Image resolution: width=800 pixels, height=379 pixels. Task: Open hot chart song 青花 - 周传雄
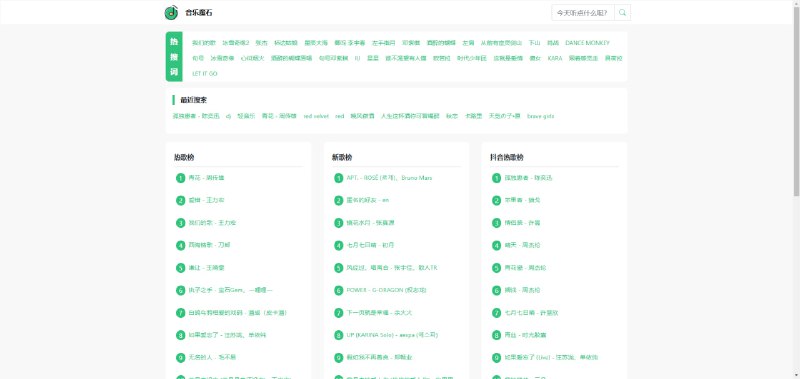(206, 178)
